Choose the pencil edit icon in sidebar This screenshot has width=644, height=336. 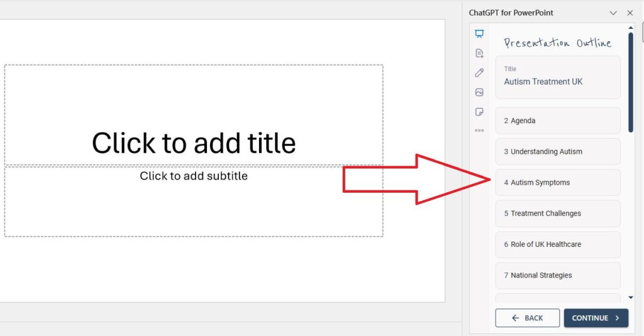479,73
